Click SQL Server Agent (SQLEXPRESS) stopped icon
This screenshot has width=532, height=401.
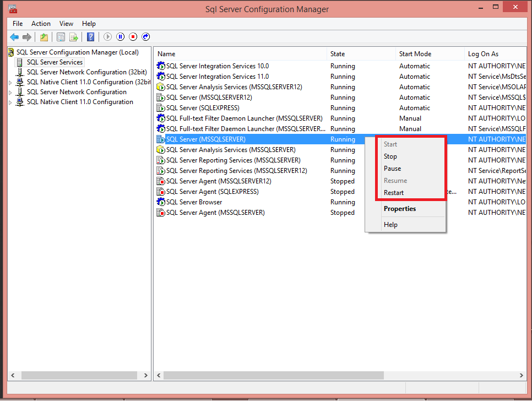(x=161, y=192)
